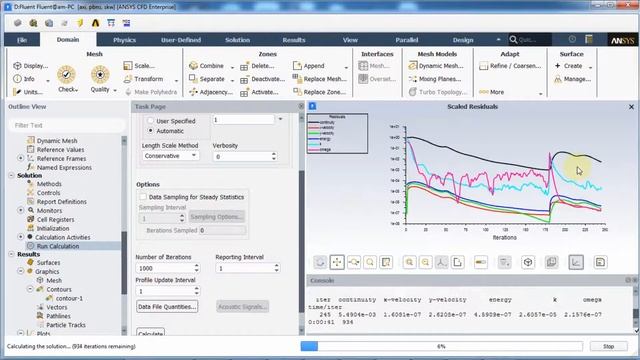The image size is (640, 360).
Task: Close the Scaled Residuals window
Action: pyautogui.click(x=631, y=107)
